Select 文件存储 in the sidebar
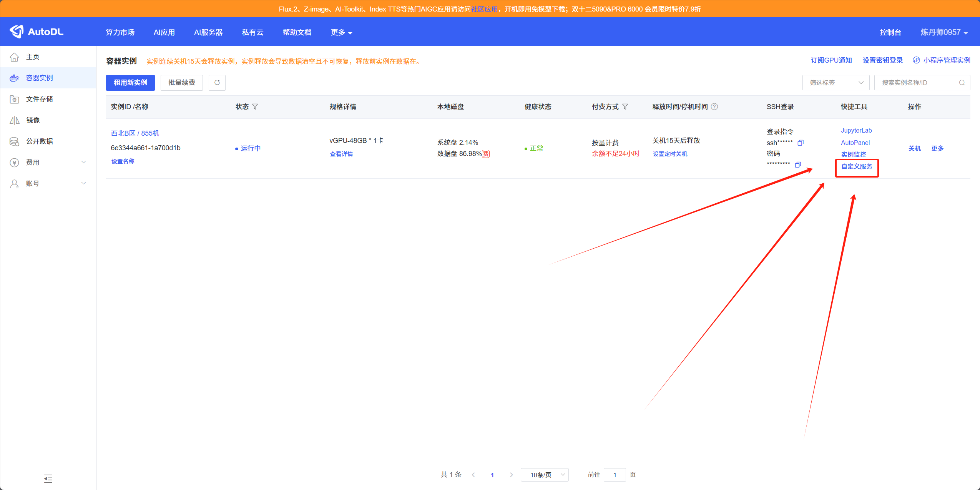The width and height of the screenshot is (980, 490). 39,99
